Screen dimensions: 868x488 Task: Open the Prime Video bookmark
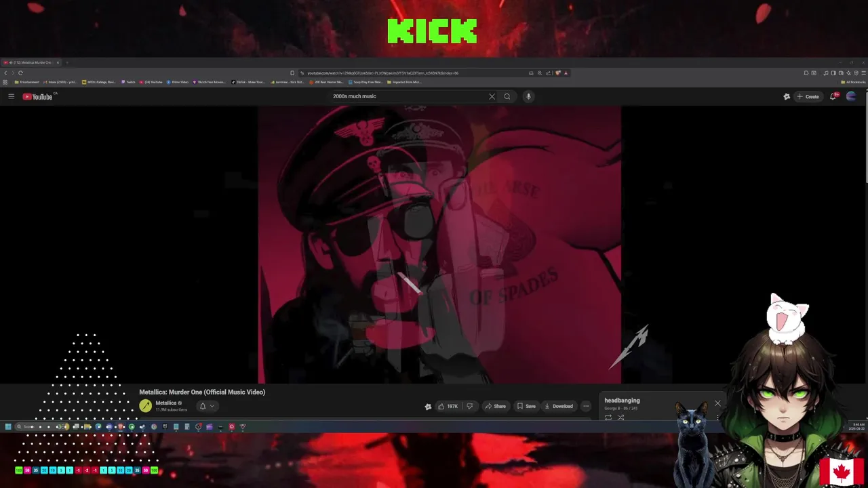(178, 82)
